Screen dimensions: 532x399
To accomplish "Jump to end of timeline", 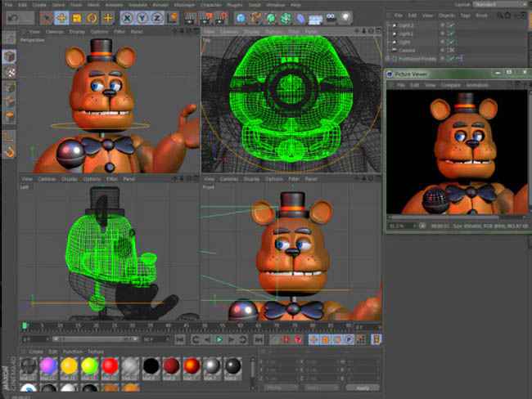I will [x=259, y=339].
